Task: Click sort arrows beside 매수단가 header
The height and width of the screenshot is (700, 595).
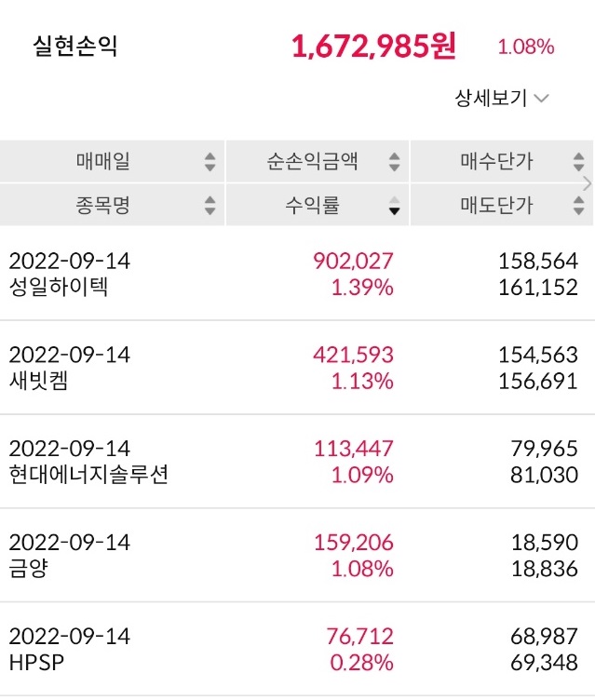Action: [579, 162]
